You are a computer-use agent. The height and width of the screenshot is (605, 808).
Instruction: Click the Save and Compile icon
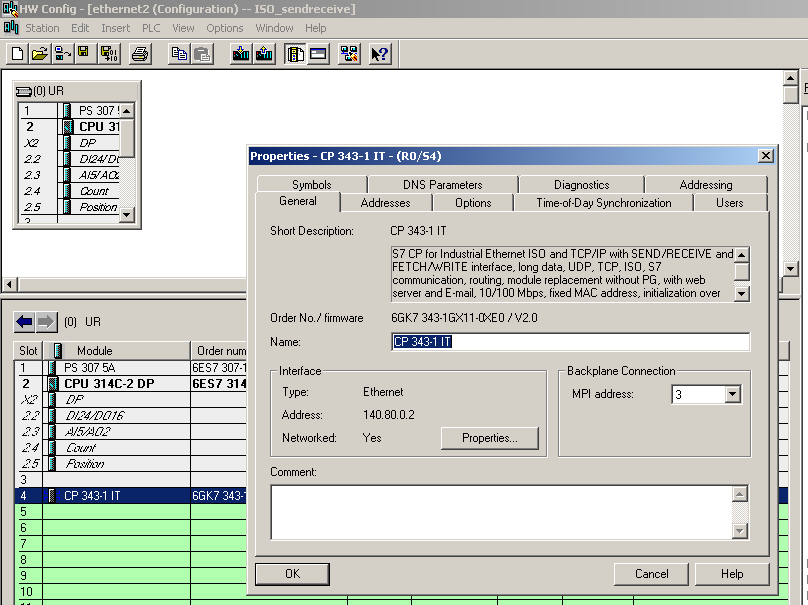pos(108,54)
